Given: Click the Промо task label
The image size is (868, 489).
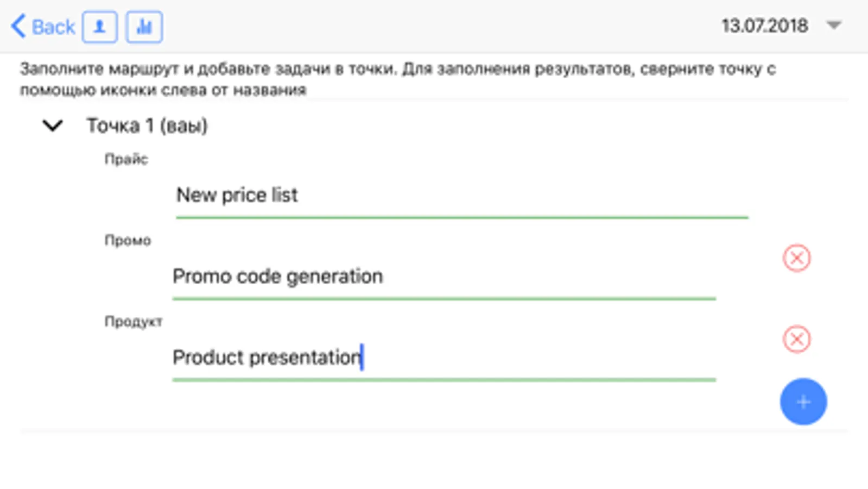Looking at the screenshot, I should pos(128,240).
